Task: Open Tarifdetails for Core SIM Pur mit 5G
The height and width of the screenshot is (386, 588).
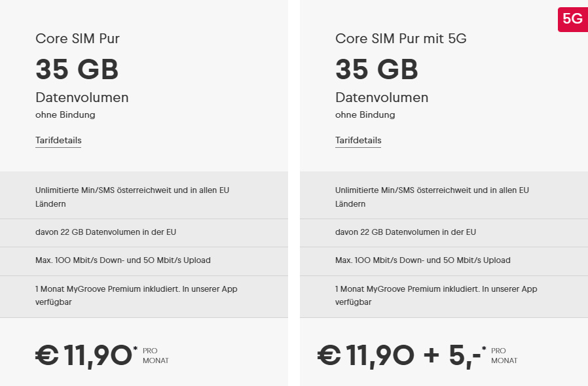Action: click(358, 141)
